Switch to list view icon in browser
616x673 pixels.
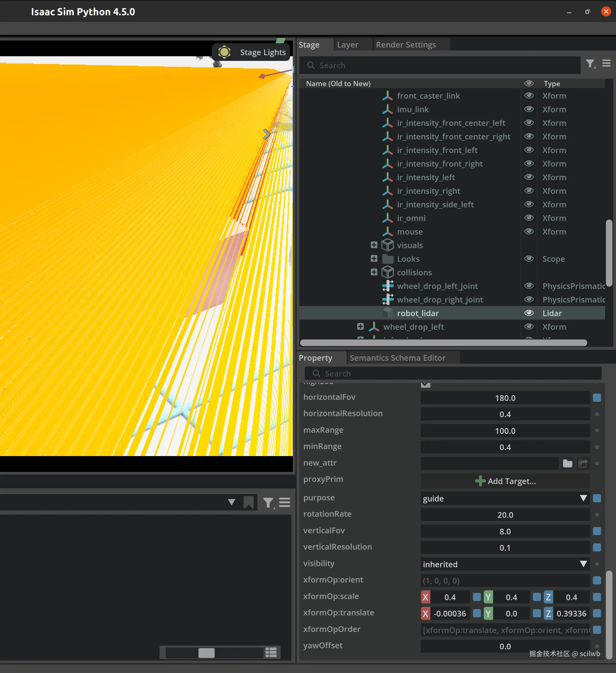click(x=271, y=652)
